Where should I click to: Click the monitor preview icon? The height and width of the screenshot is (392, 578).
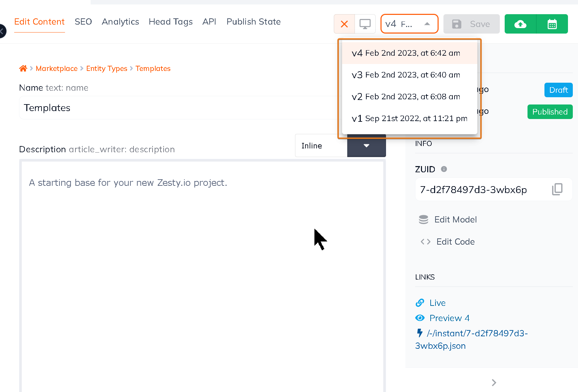[x=365, y=24]
